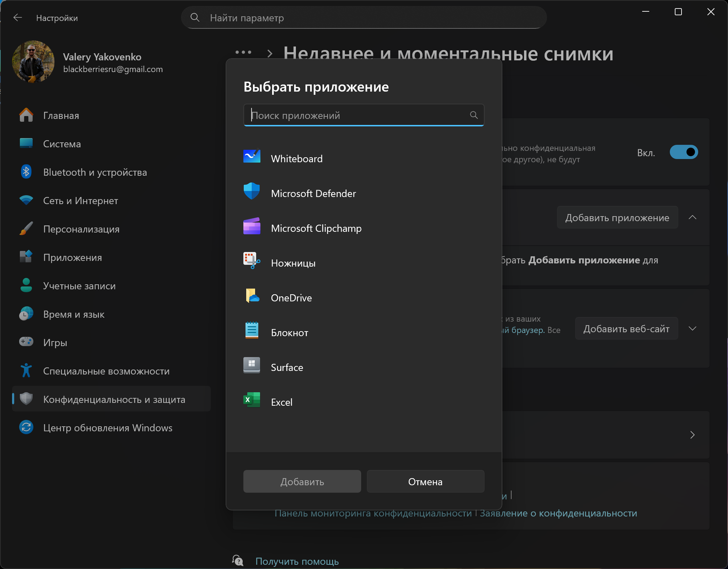Expand the Добавить веб-сайт section chevron
Image resolution: width=728 pixels, height=569 pixels.
(692, 329)
